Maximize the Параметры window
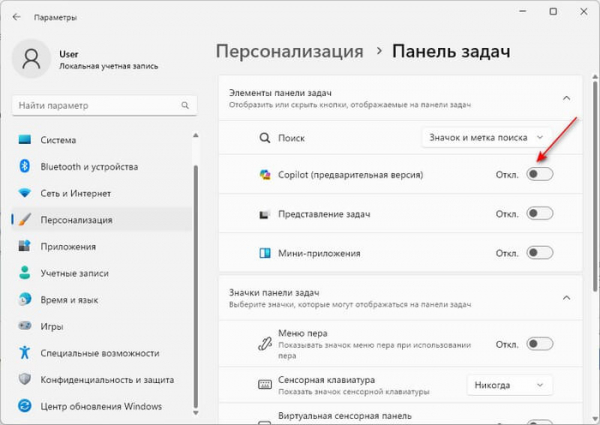This screenshot has width=600, height=425. pyautogui.click(x=553, y=11)
